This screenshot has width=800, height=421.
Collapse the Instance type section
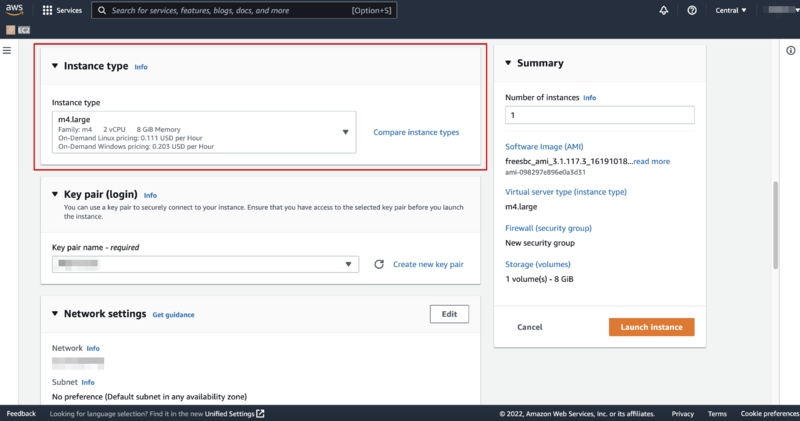(55, 66)
